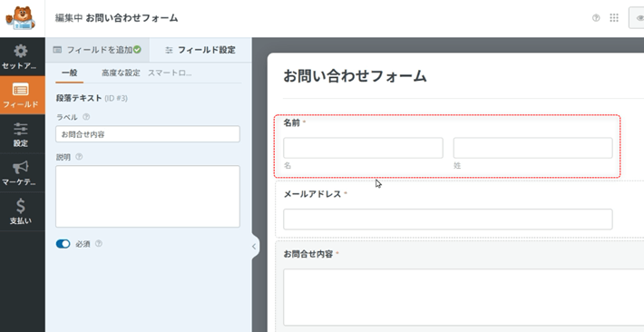Image resolution: width=644 pixels, height=332 pixels.
Task: Switch to the フィールド設定 tab
Action: coord(200,50)
